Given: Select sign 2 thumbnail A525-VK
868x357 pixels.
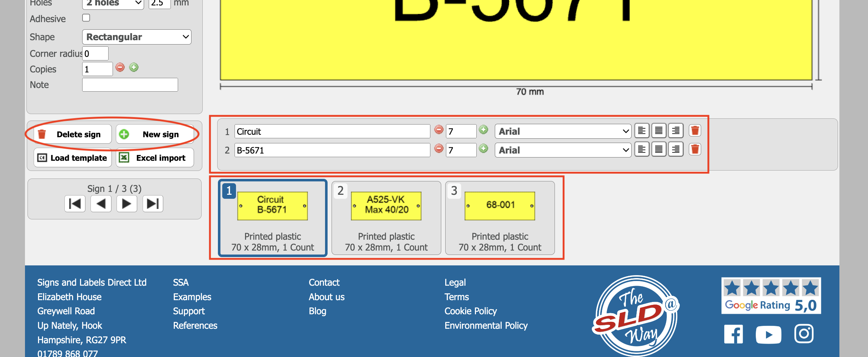Looking at the screenshot, I should (386, 218).
